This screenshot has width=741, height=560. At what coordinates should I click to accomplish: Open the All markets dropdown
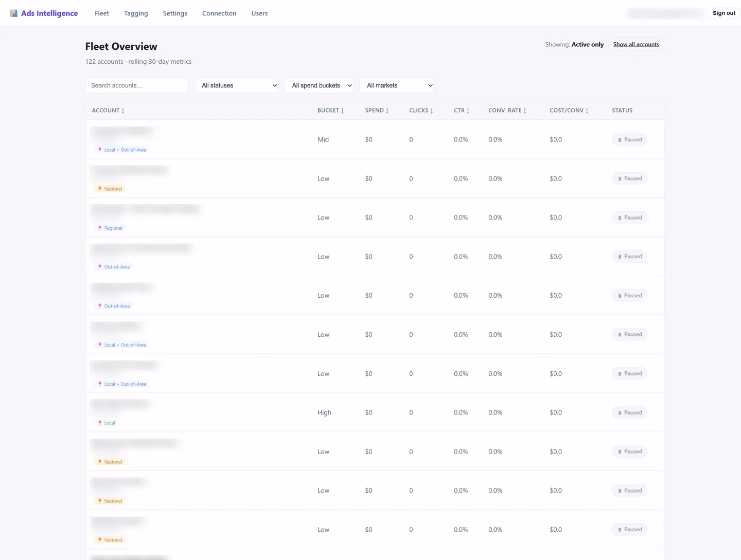tap(397, 85)
